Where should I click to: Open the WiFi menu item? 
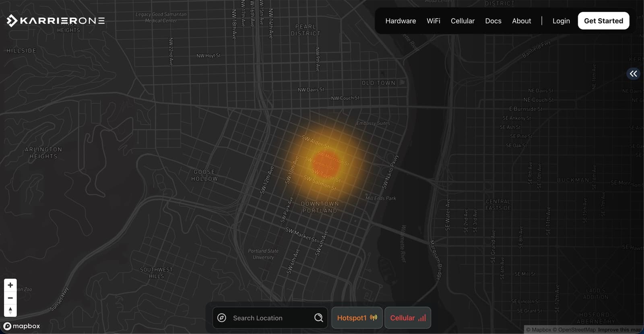(433, 21)
